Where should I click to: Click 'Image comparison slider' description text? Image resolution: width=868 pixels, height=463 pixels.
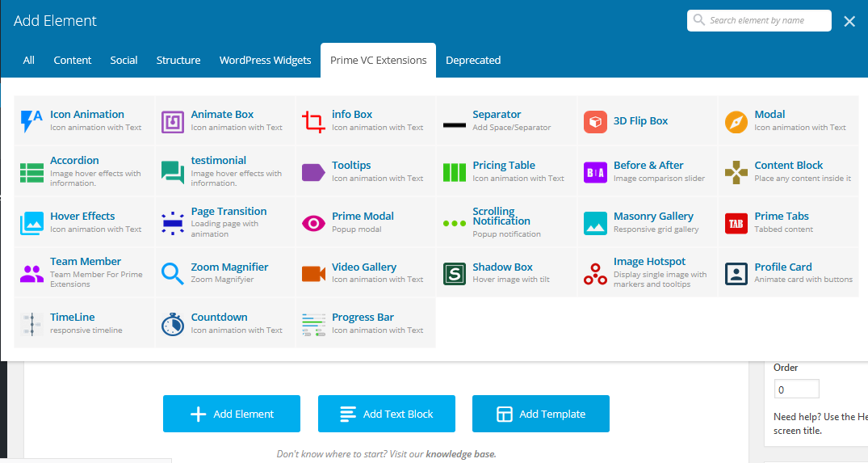(x=659, y=179)
